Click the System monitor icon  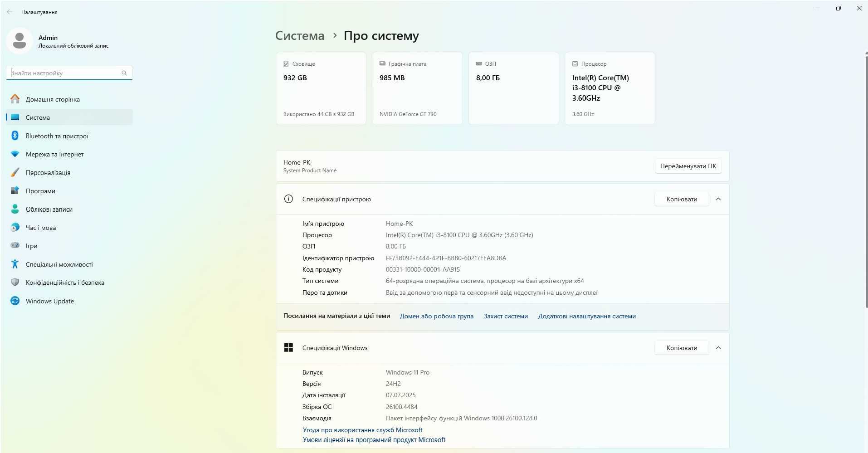coord(15,117)
